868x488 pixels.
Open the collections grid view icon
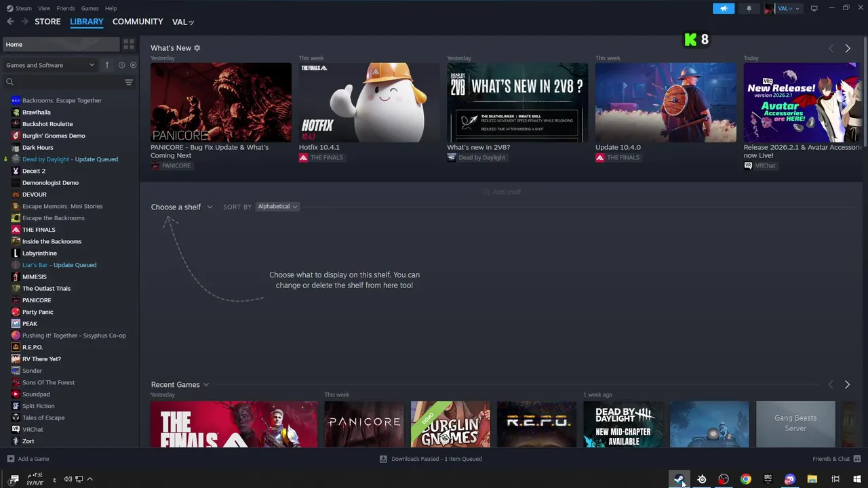[128, 44]
